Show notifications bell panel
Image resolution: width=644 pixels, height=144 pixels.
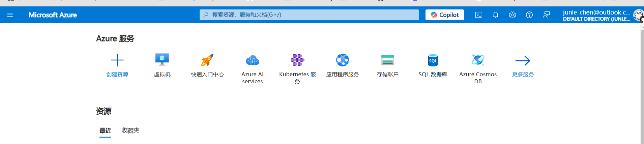(496, 15)
